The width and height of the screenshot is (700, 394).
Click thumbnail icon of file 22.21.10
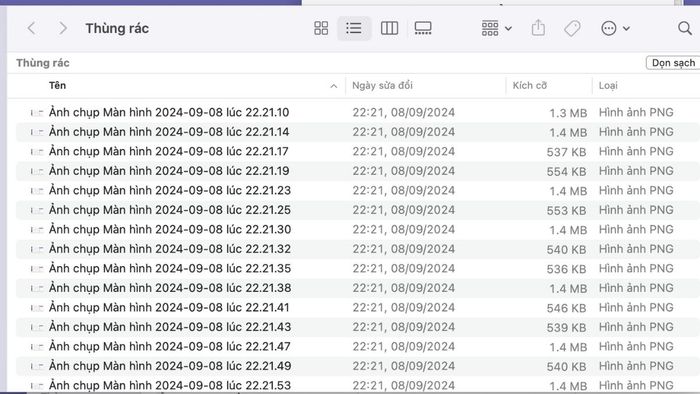click(37, 113)
